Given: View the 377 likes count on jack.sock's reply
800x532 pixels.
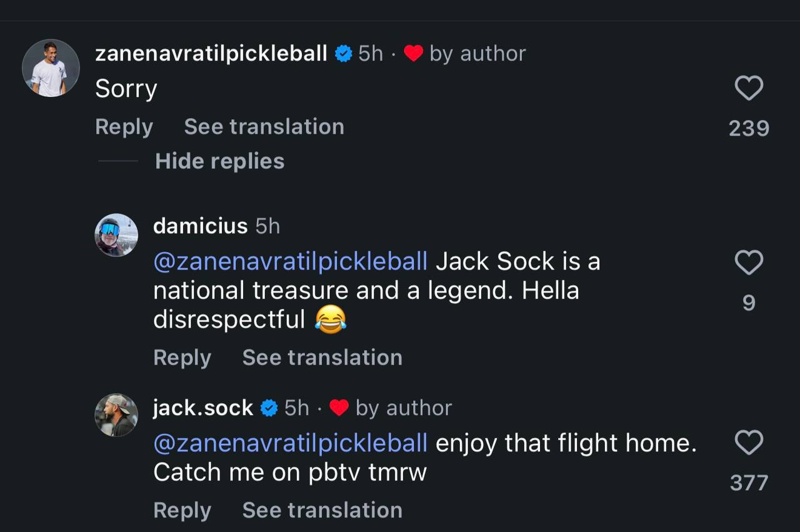Looking at the screenshot, I should [x=748, y=483].
